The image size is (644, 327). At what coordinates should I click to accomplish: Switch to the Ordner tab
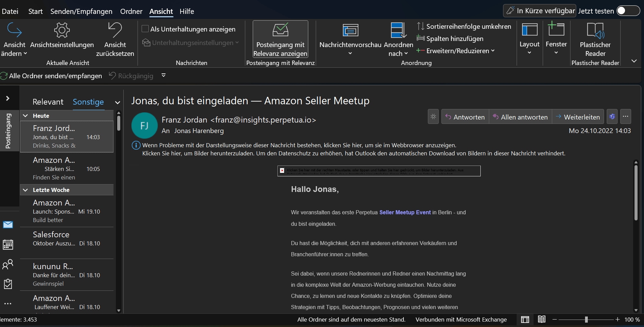point(131,12)
